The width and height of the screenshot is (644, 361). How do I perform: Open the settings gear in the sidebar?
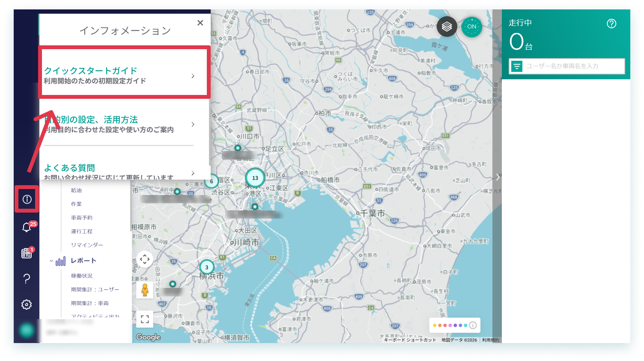coord(27,305)
